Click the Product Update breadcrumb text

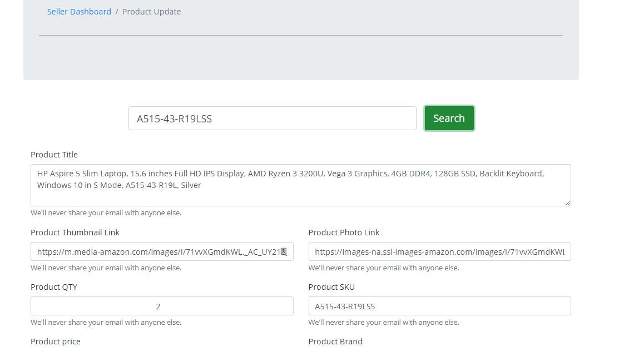[152, 12]
